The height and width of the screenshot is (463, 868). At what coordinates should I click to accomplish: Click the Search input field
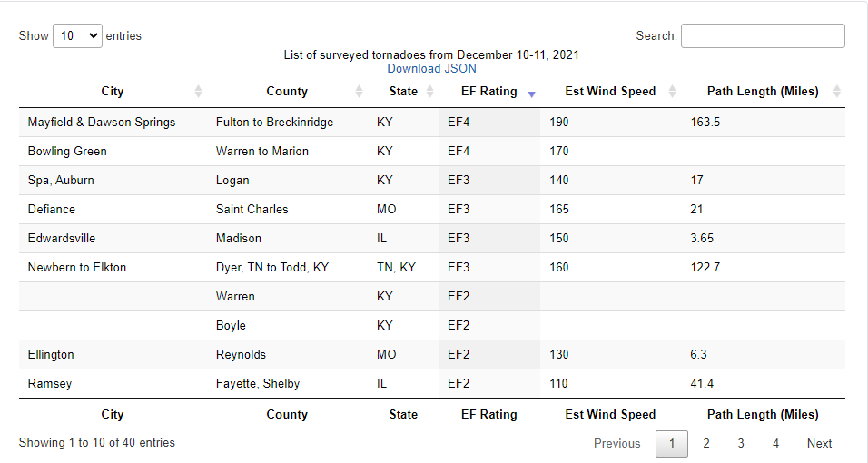coord(763,36)
